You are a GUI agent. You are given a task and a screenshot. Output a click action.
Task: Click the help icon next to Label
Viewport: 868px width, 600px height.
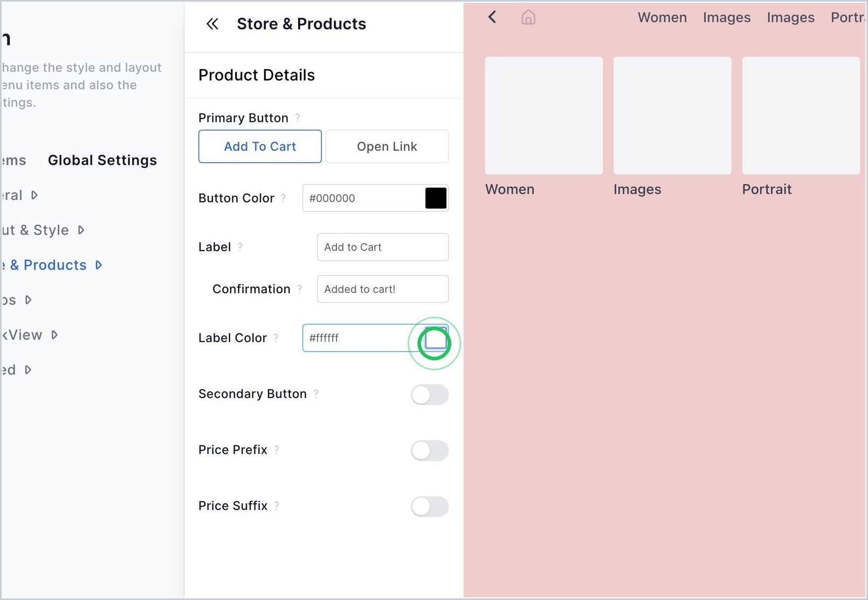[240, 247]
